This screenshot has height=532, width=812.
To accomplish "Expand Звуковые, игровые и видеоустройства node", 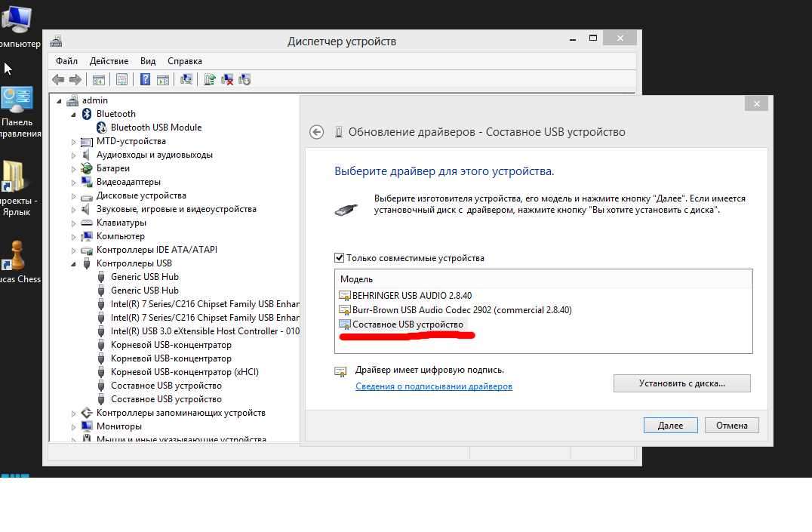I will [73, 209].
